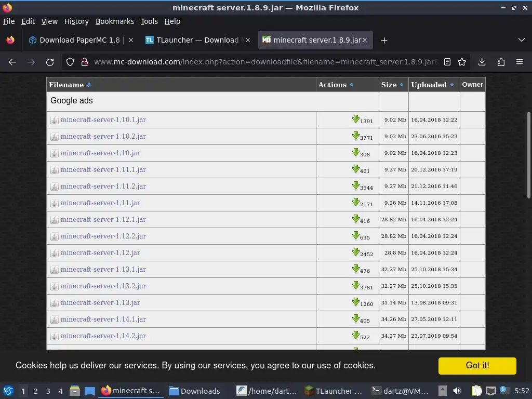
Task: Open Firefox application hamburger menu
Action: pos(520,62)
